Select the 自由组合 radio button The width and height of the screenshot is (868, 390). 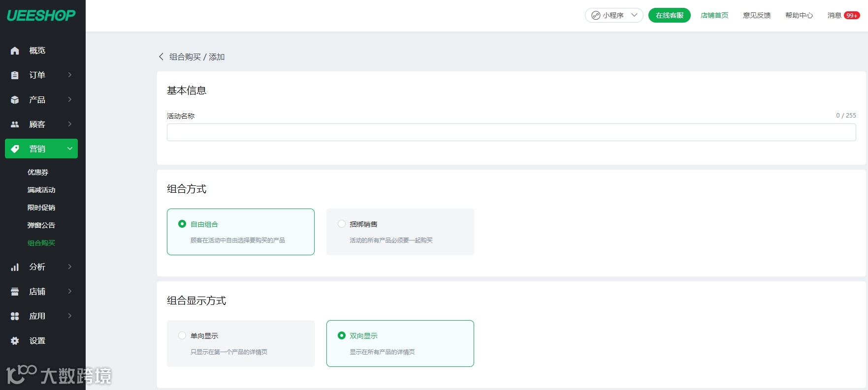pyautogui.click(x=182, y=224)
